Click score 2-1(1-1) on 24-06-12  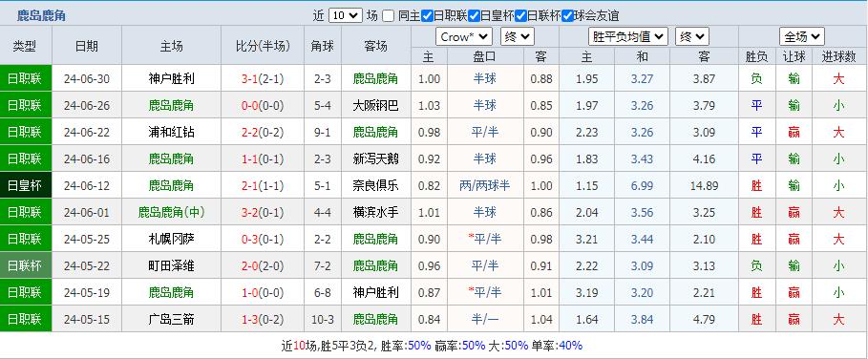263,185
